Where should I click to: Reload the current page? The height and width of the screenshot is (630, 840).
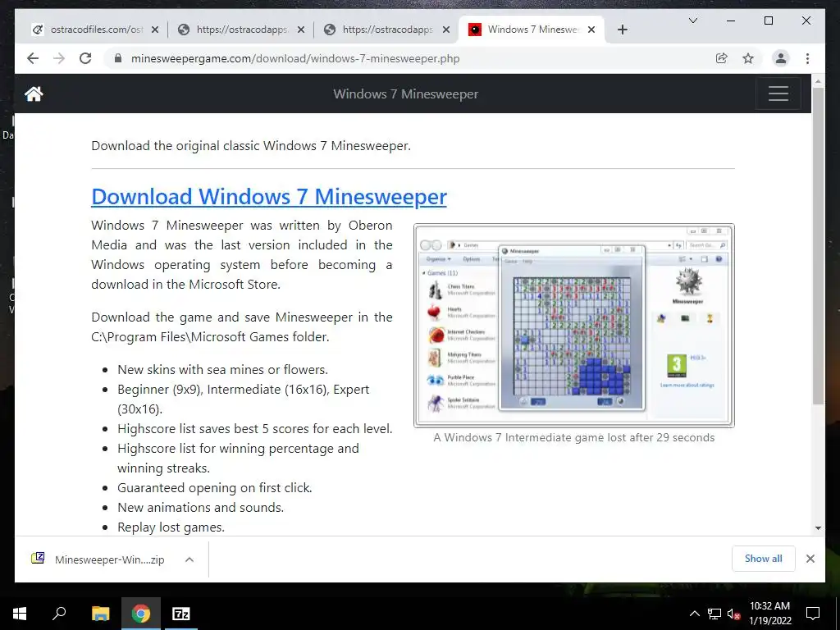click(85, 58)
